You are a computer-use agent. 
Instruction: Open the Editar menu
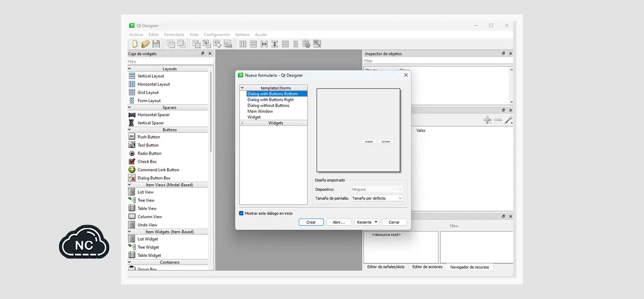point(154,35)
